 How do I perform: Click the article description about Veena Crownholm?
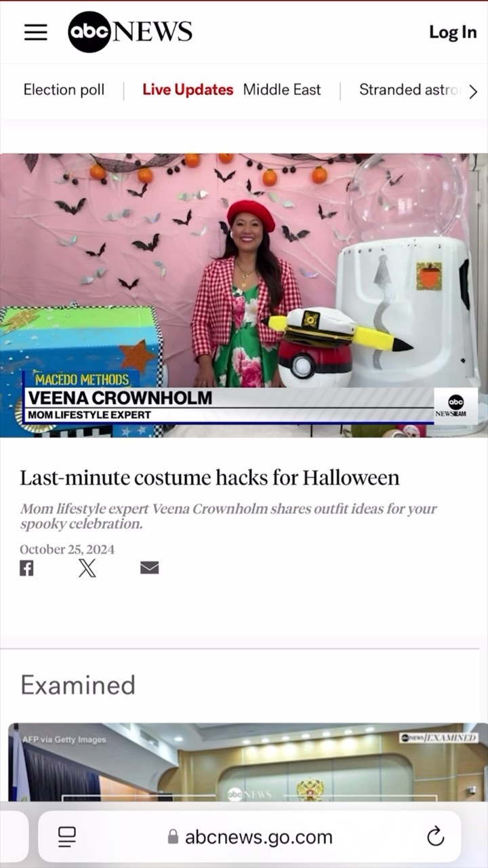pos(228,516)
